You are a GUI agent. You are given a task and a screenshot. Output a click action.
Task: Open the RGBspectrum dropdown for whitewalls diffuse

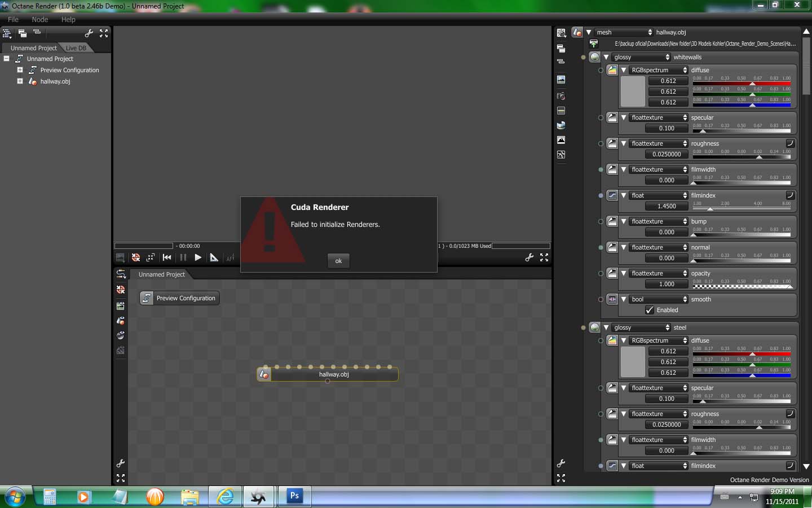pos(659,70)
